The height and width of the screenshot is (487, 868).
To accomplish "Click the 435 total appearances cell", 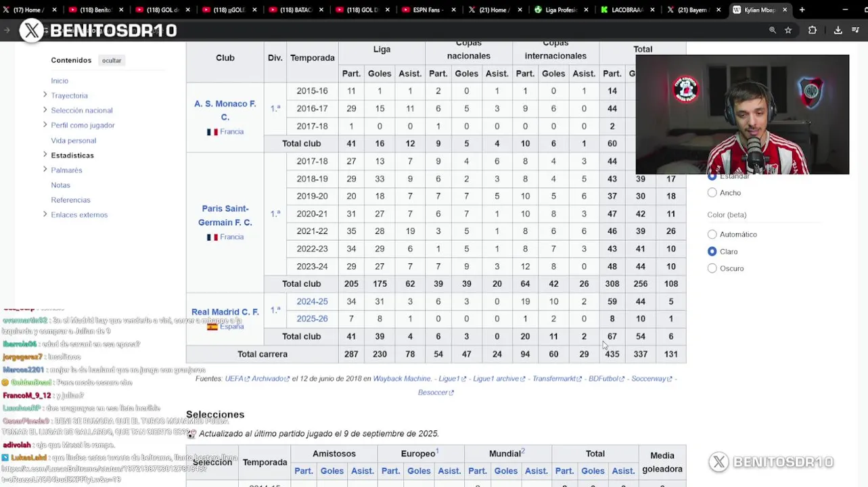I will tap(612, 354).
